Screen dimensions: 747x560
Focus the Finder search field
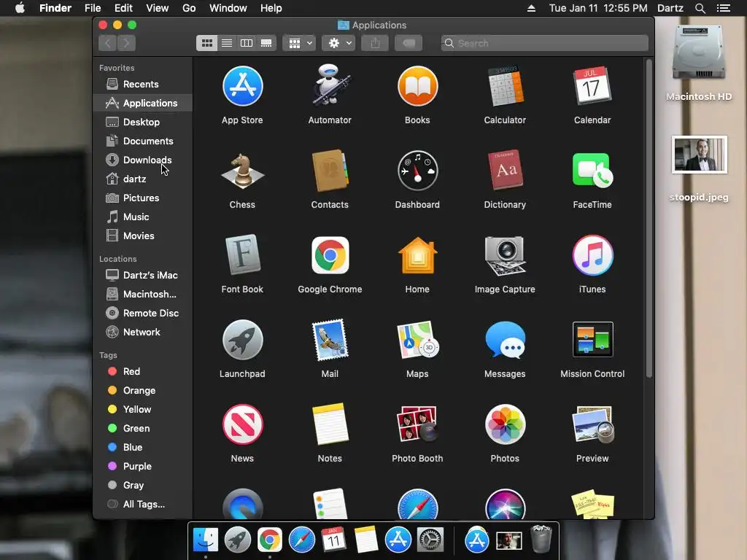[x=544, y=43]
